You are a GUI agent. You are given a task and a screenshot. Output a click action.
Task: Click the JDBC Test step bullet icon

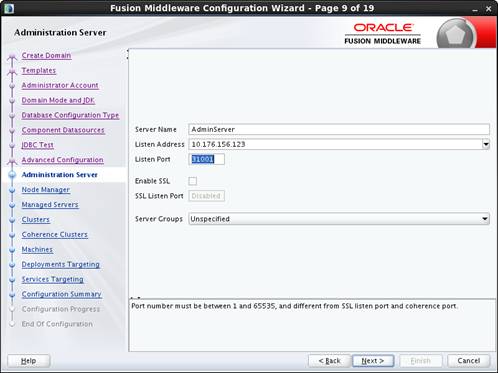12,145
